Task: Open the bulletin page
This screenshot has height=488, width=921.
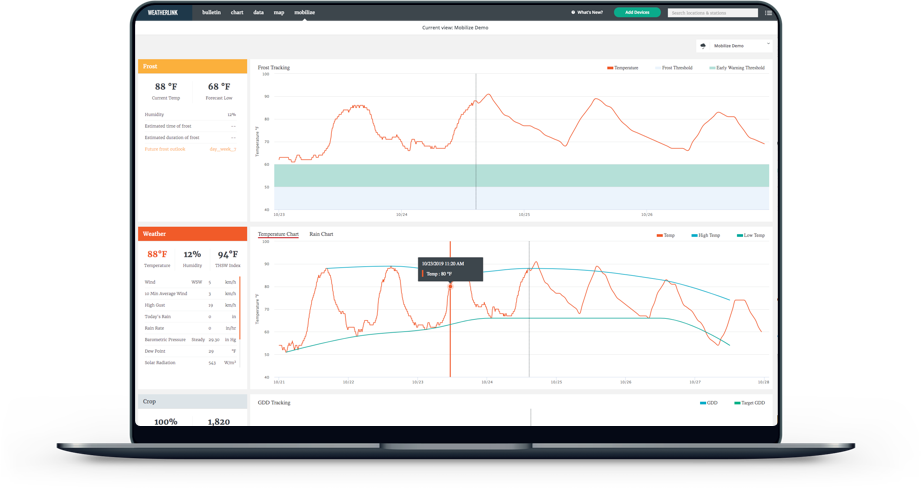Action: [211, 12]
